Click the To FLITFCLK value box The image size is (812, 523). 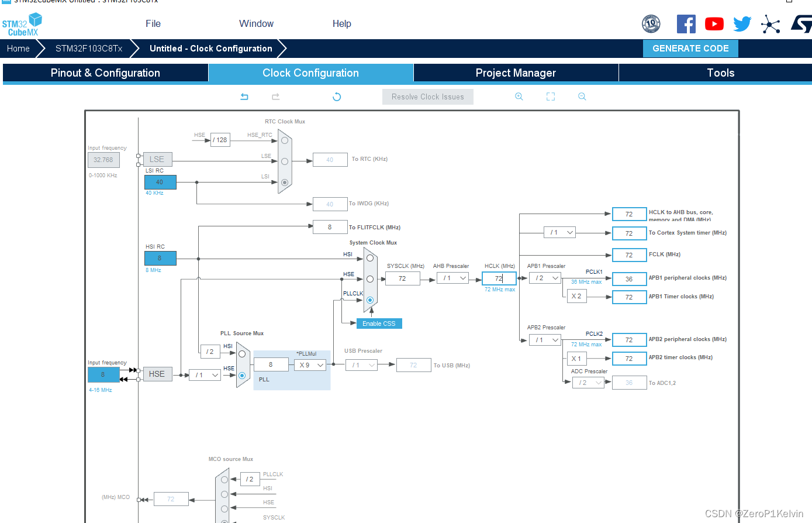coord(330,227)
